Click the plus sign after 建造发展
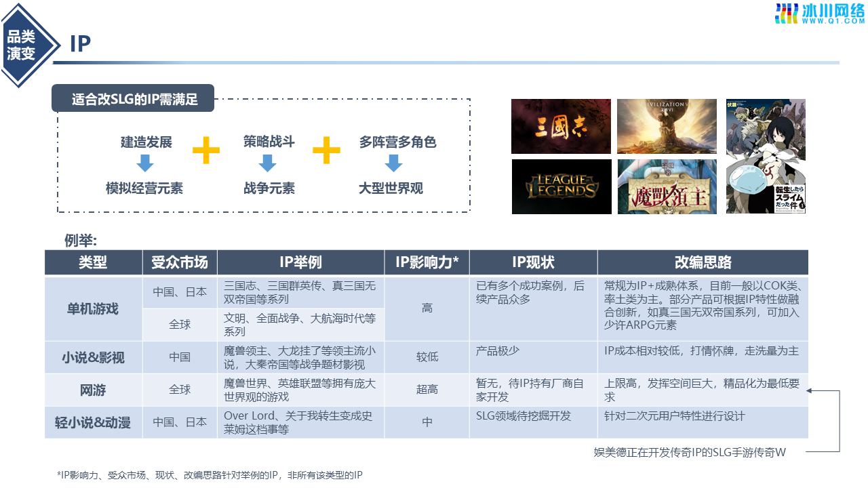Image resolution: width=868 pixels, height=488 pixels. pos(205,150)
